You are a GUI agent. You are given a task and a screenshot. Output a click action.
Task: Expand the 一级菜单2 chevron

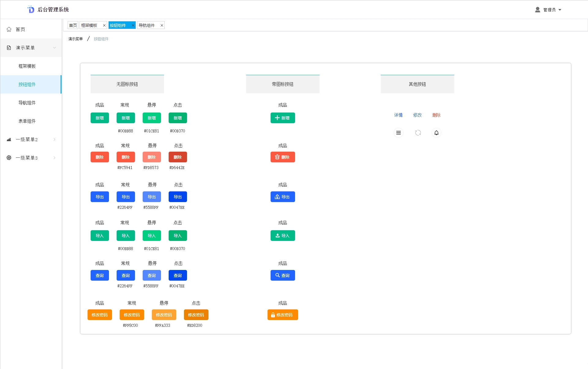[54, 139]
